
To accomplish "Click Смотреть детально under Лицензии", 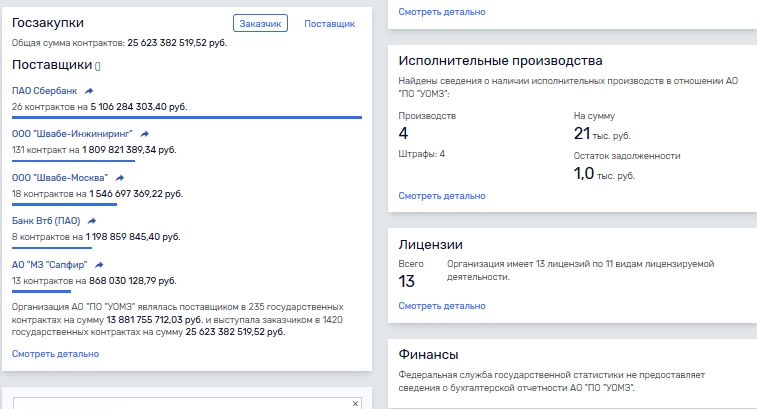I will pyautogui.click(x=442, y=306).
